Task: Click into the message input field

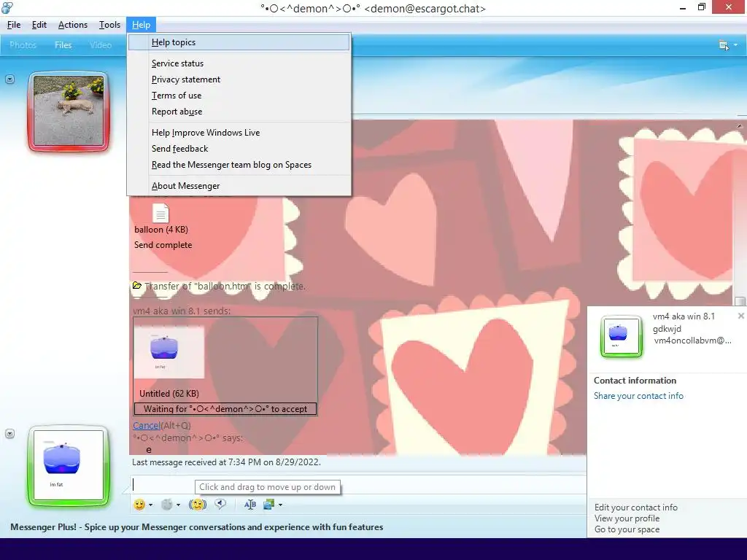Action: tap(358, 484)
